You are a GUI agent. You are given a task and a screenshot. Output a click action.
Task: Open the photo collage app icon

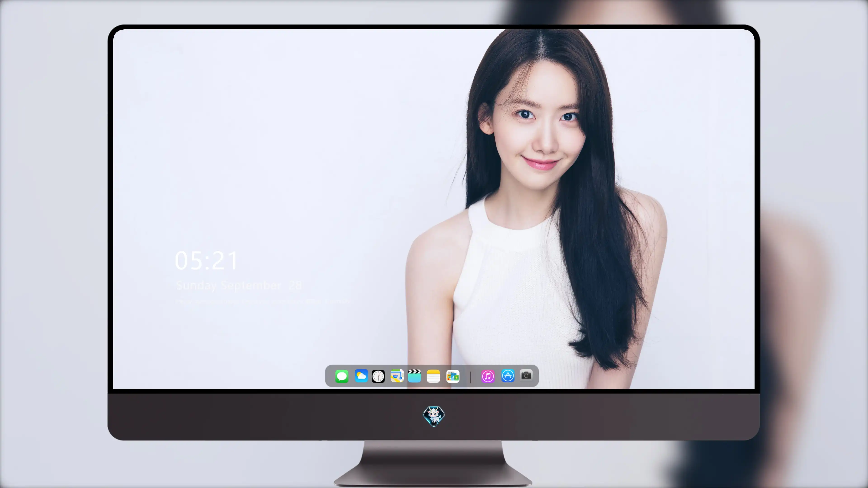coord(453,376)
